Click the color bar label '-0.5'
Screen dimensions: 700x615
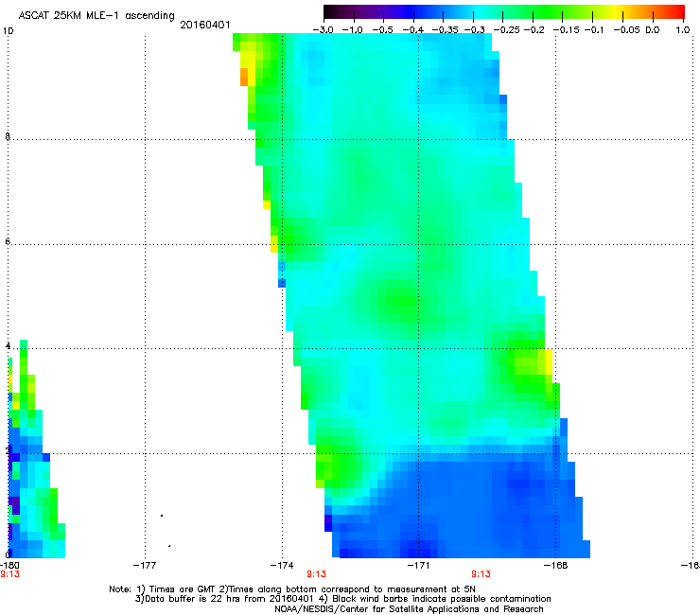click(x=382, y=30)
